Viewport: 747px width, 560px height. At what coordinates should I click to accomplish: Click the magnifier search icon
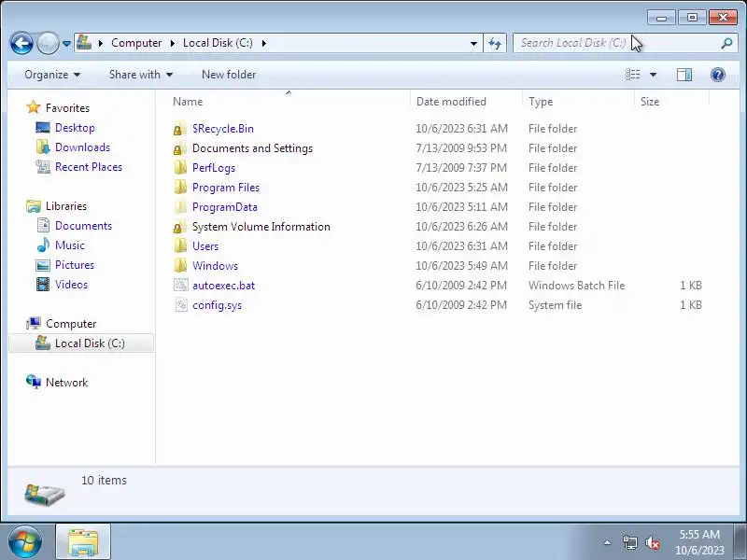point(726,43)
